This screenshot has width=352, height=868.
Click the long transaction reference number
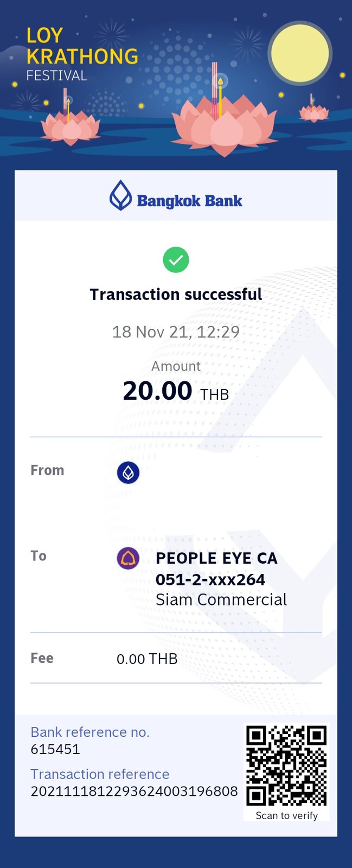tap(134, 791)
